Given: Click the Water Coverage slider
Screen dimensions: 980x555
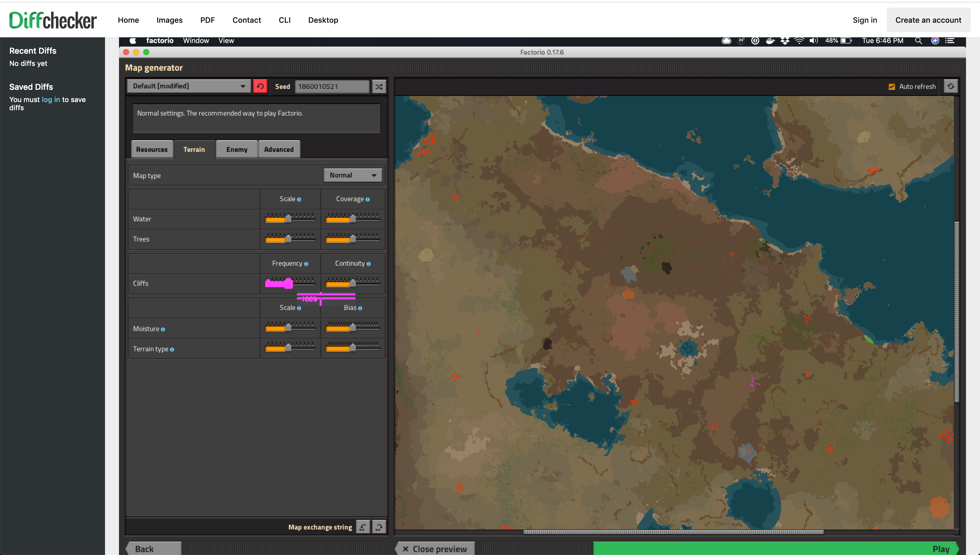Looking at the screenshot, I should (353, 218).
